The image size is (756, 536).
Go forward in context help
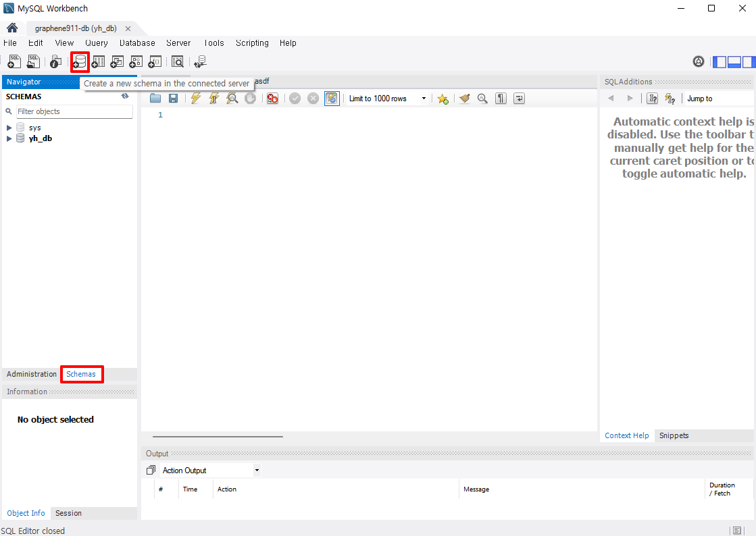[630, 99]
